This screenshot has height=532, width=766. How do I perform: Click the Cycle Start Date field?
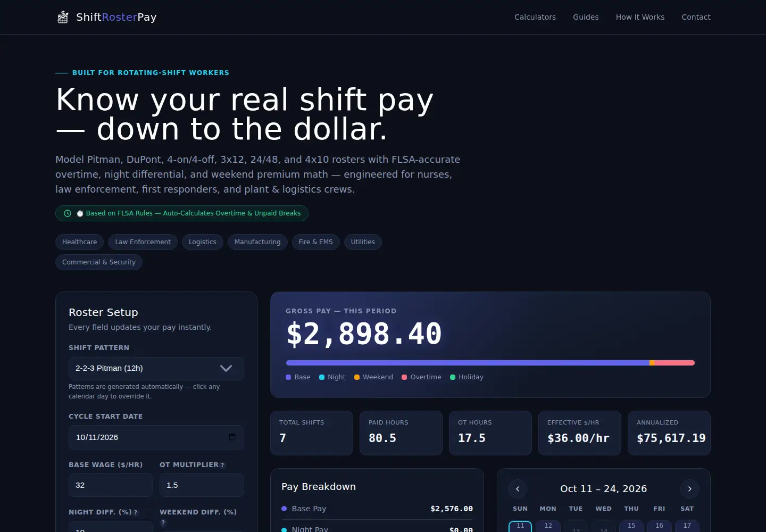click(x=156, y=437)
